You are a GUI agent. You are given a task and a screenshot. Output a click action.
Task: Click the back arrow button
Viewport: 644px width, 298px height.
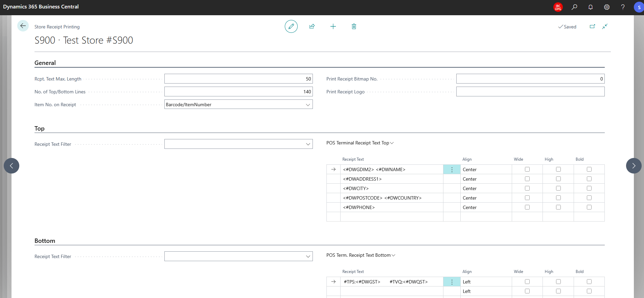(x=23, y=26)
